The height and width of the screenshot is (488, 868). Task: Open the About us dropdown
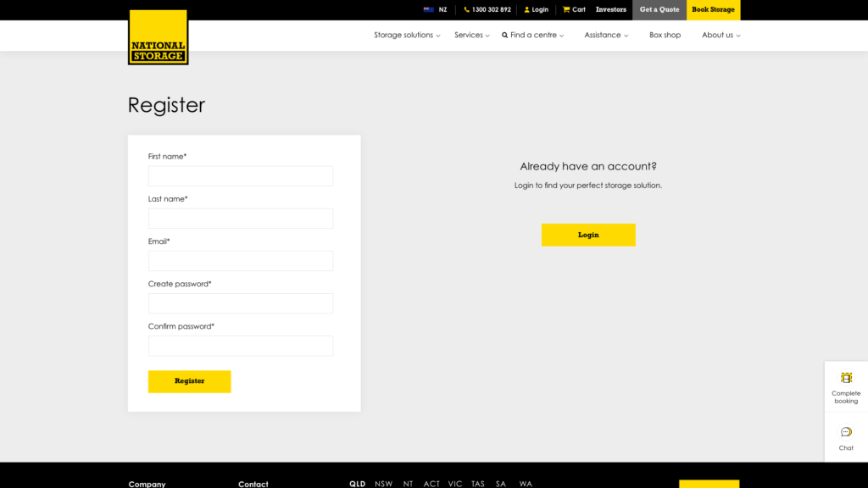[721, 35]
